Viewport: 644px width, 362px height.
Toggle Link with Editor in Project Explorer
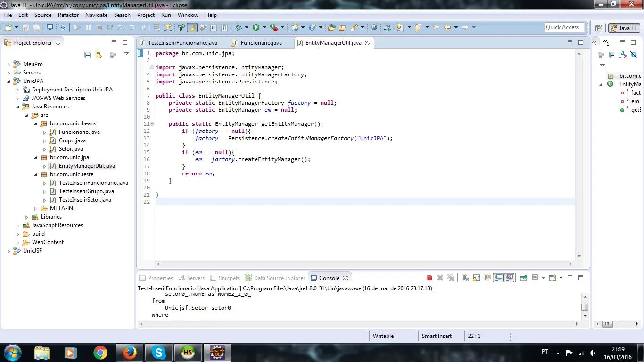(x=98, y=55)
